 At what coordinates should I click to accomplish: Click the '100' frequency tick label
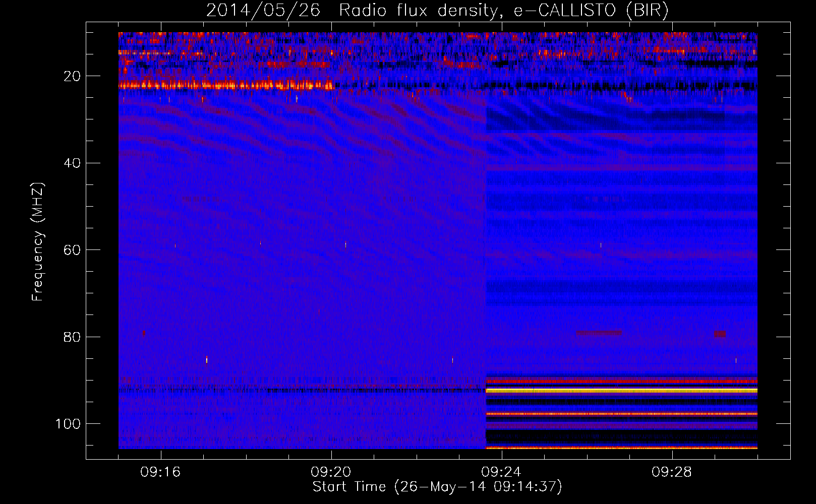pos(68,424)
